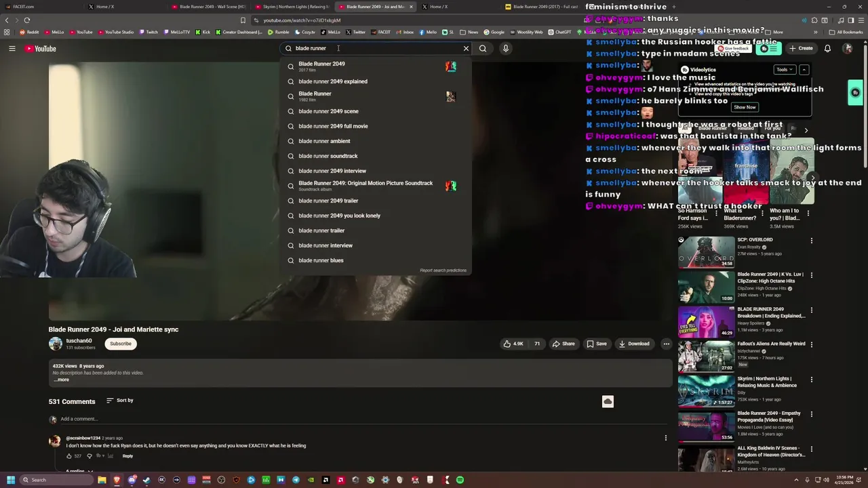868x488 pixels.
Task: Open the Videolytics Tools dropdown
Action: pyautogui.click(x=784, y=69)
